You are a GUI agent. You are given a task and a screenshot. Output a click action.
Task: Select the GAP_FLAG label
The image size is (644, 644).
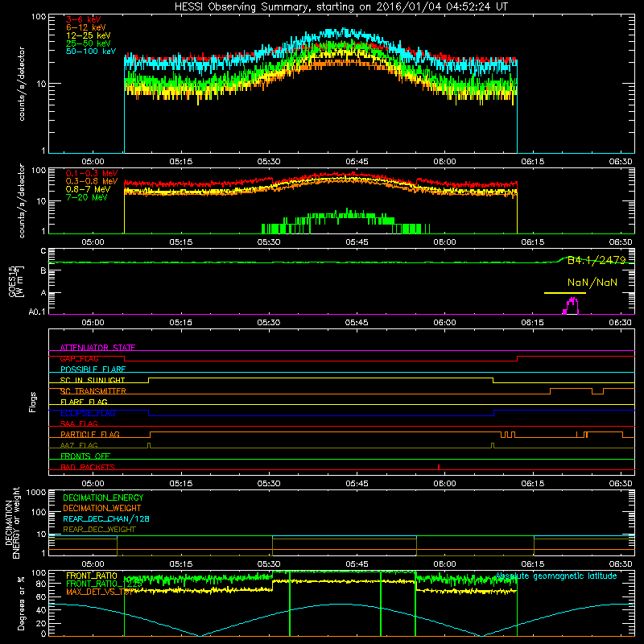[x=79, y=358]
